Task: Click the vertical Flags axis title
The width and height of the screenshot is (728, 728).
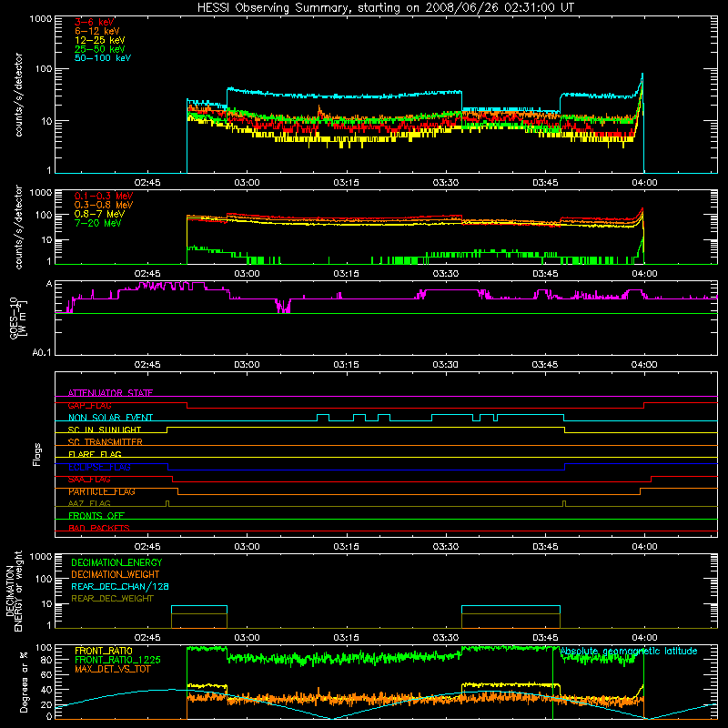Action: [37, 454]
